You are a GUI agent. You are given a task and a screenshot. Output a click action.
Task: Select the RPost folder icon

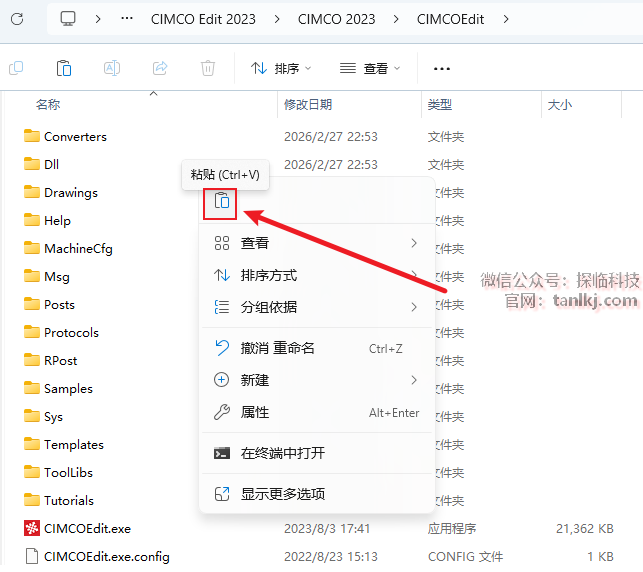point(32,360)
